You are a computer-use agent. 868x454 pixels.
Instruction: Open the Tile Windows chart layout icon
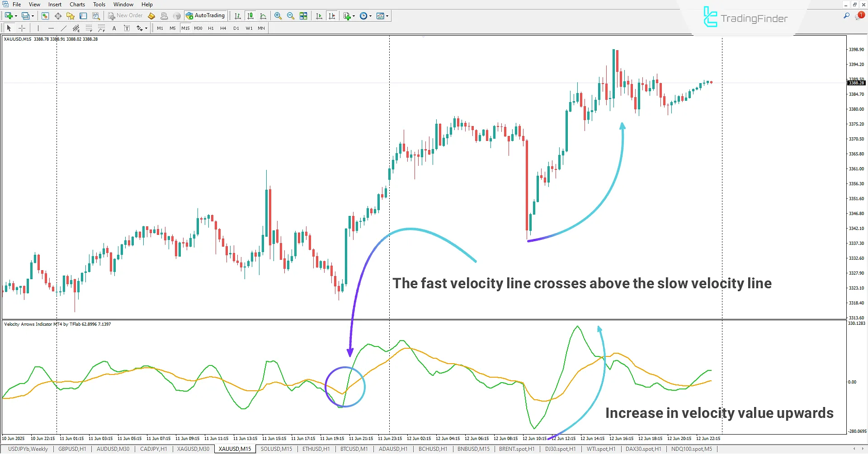pyautogui.click(x=303, y=16)
